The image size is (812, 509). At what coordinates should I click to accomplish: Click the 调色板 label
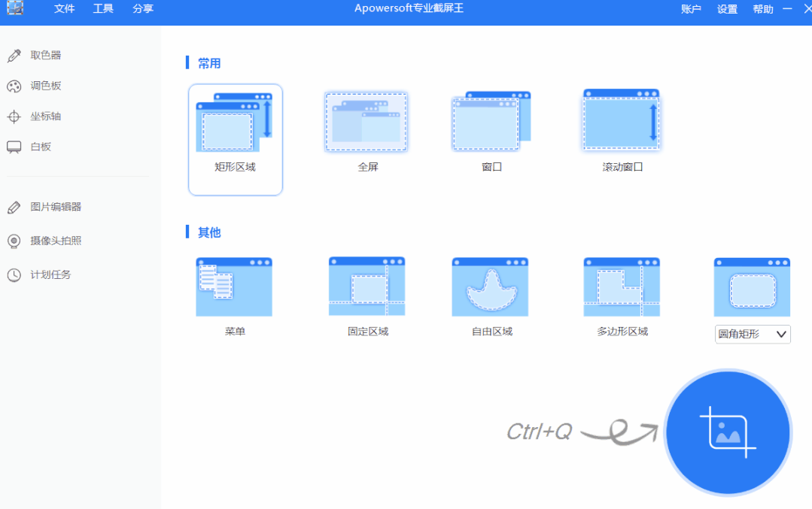[46, 86]
